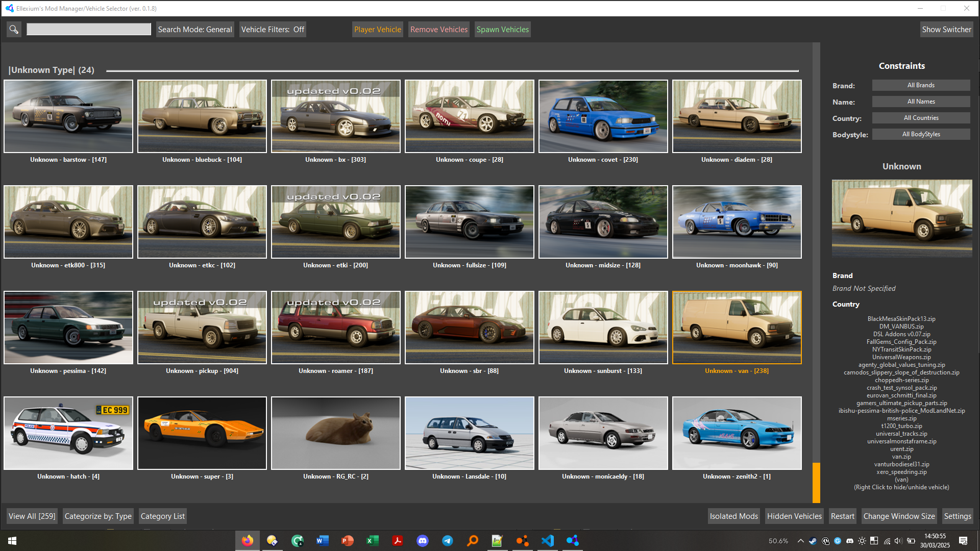Select the Spawn Vehicles mode tab
The height and width of the screenshot is (551, 980).
pos(502,30)
